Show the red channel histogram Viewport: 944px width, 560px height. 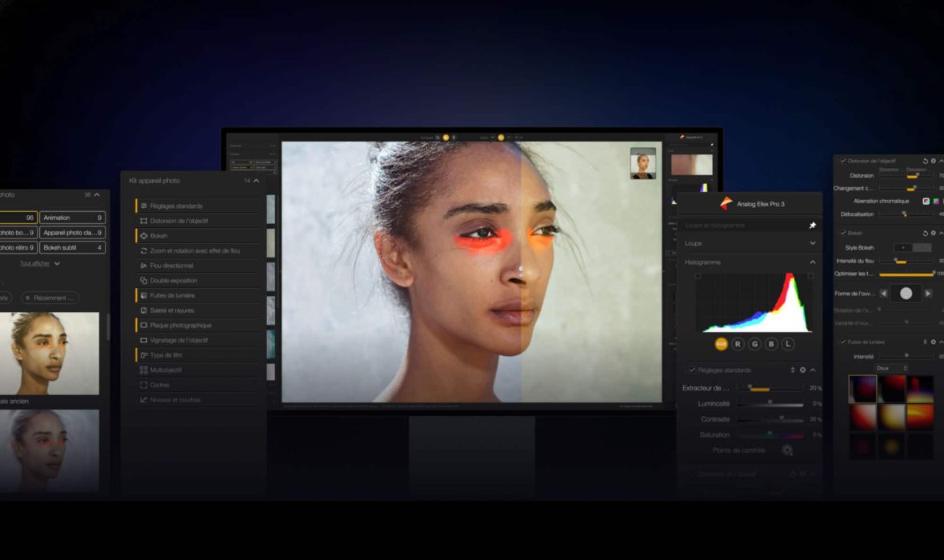coord(738,344)
